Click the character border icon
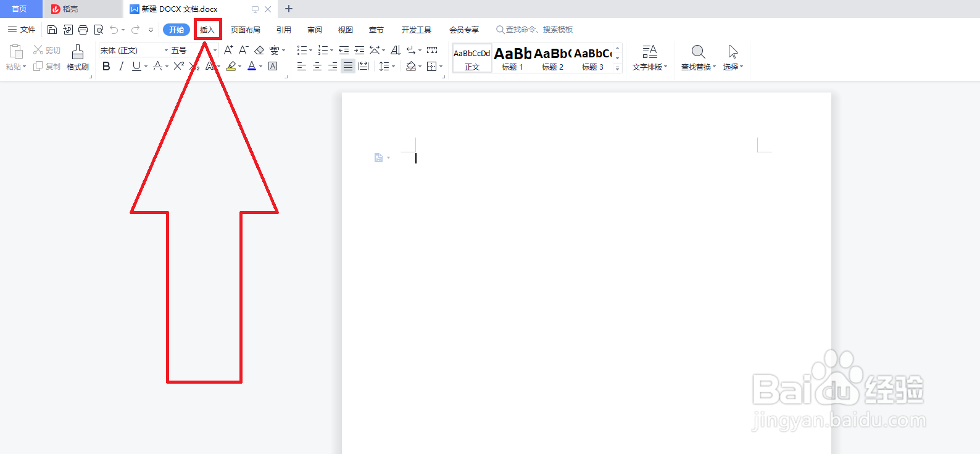The image size is (980, 454). (273, 66)
